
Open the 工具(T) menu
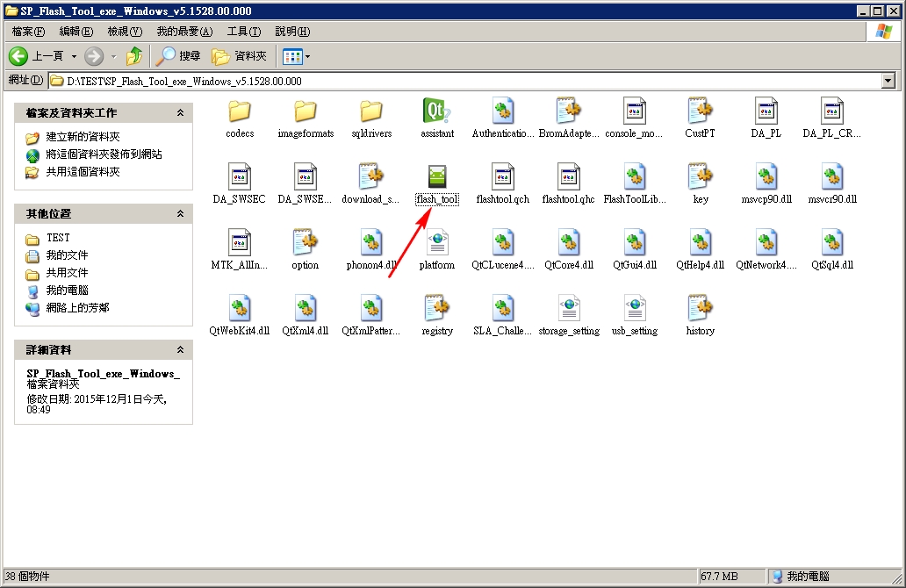click(244, 32)
